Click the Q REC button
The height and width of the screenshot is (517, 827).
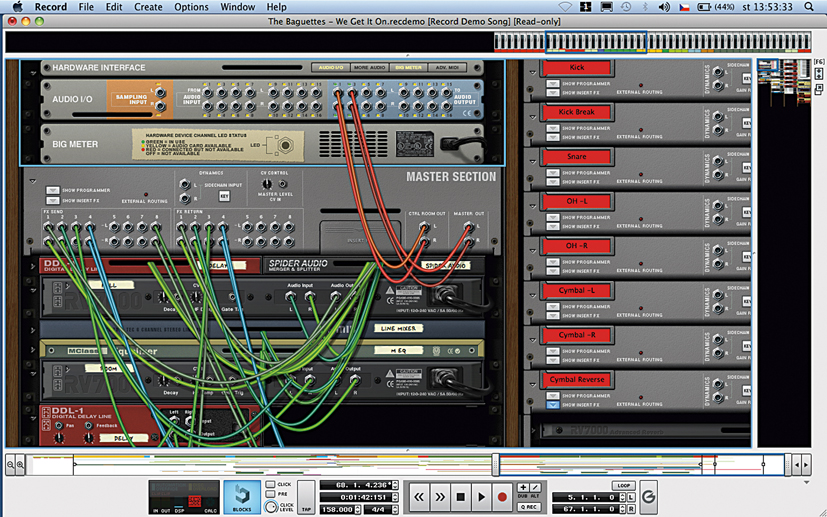coord(529,506)
